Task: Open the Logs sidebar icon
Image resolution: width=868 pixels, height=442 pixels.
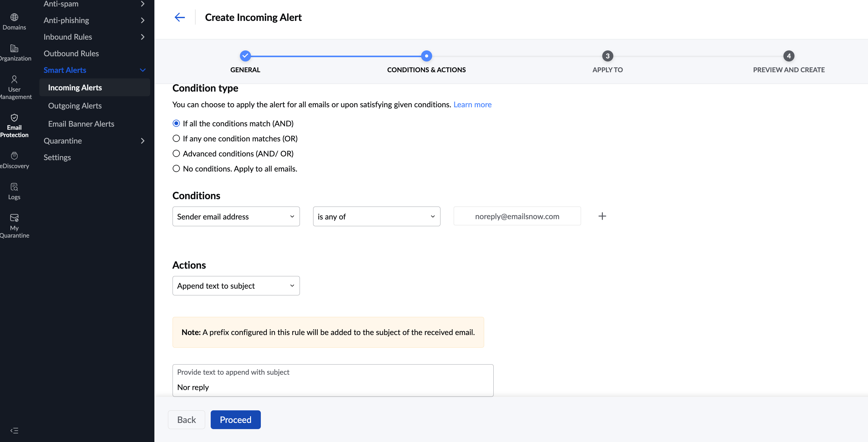Action: coord(14,191)
